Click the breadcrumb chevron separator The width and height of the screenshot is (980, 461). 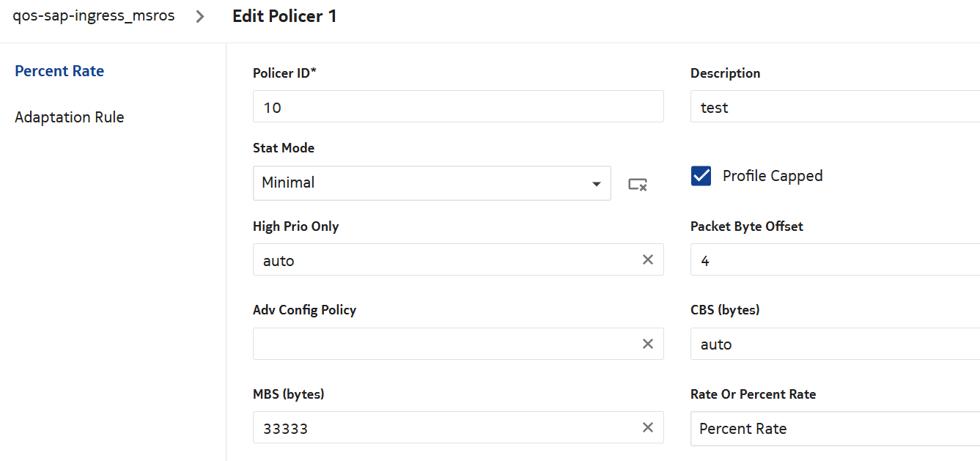[x=201, y=16]
